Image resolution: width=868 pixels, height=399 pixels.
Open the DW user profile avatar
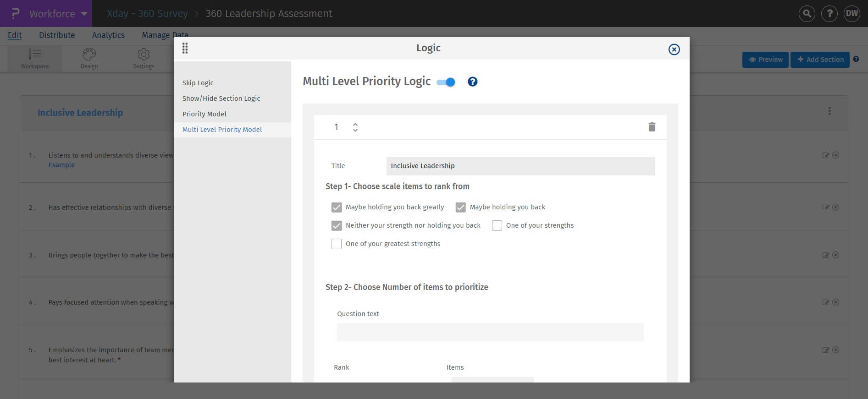point(851,14)
